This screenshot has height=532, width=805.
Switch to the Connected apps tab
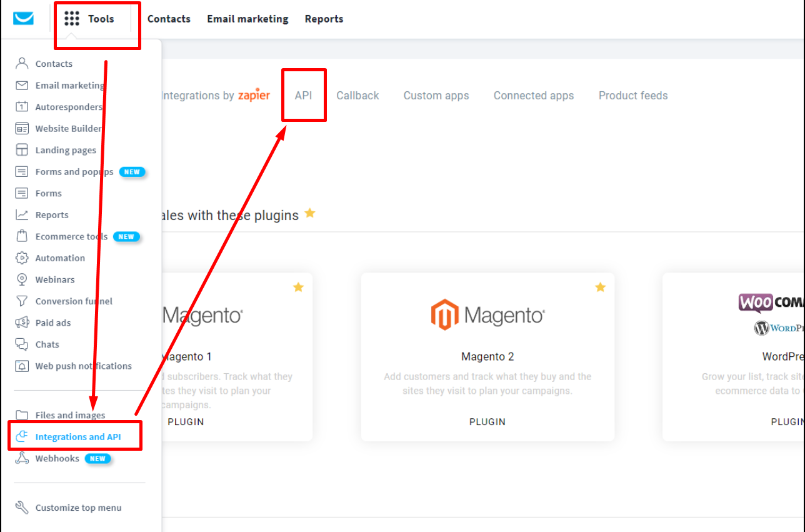click(x=533, y=96)
